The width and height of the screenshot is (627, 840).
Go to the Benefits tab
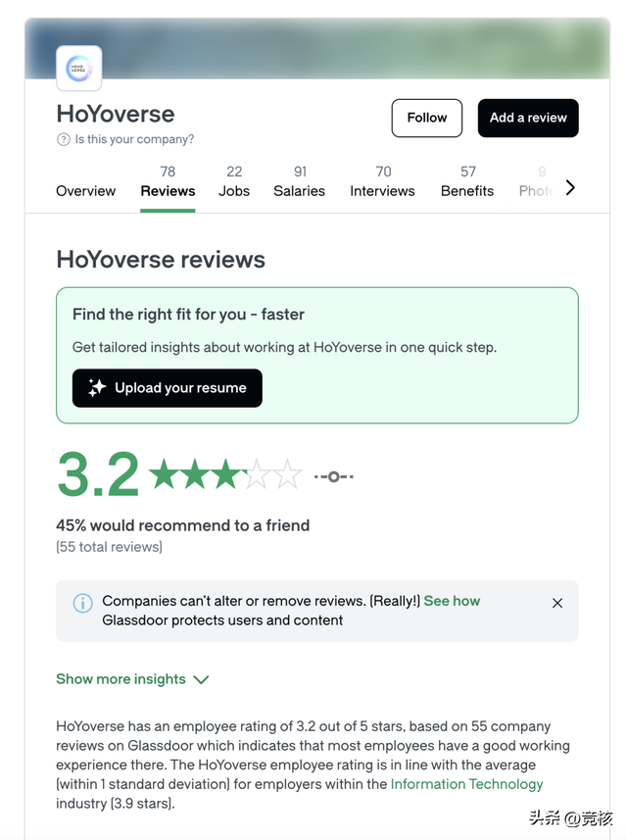467,182
